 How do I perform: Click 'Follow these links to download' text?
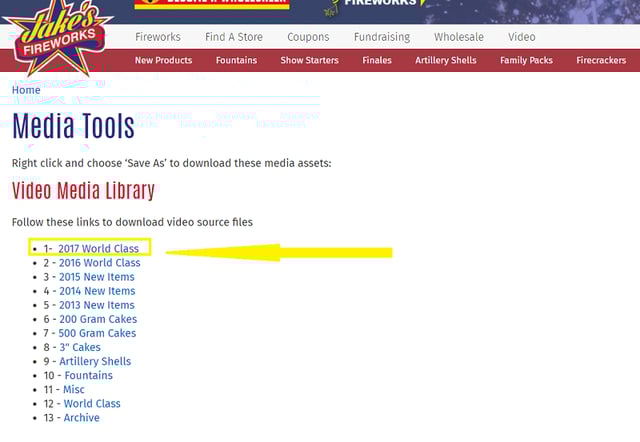pyautogui.click(x=132, y=222)
